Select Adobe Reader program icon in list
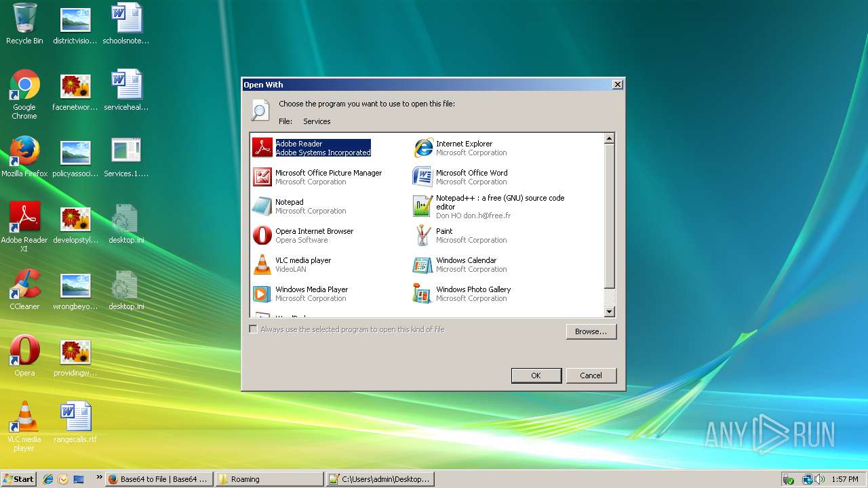The width and height of the screenshot is (868, 488). coord(262,148)
